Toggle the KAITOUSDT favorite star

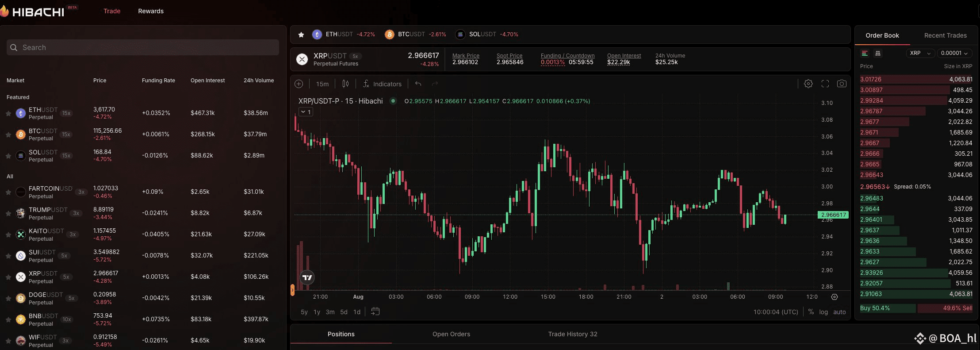pyautogui.click(x=8, y=235)
